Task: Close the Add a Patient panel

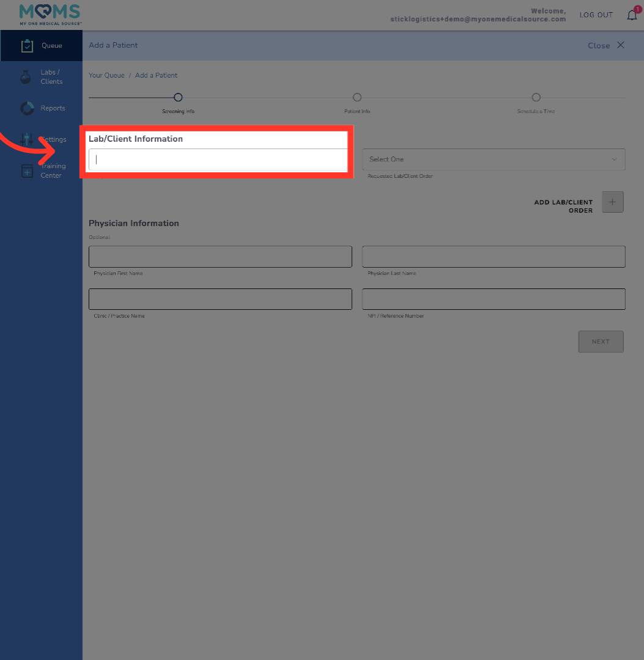Action: coord(606,45)
